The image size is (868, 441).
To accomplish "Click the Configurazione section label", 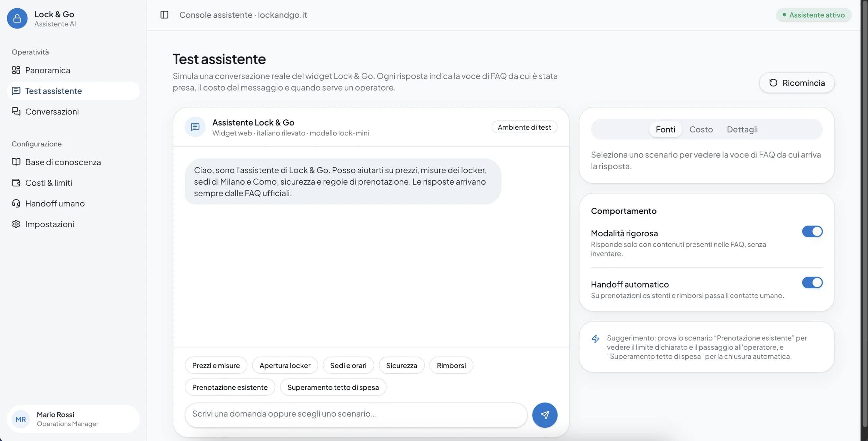I will [36, 144].
